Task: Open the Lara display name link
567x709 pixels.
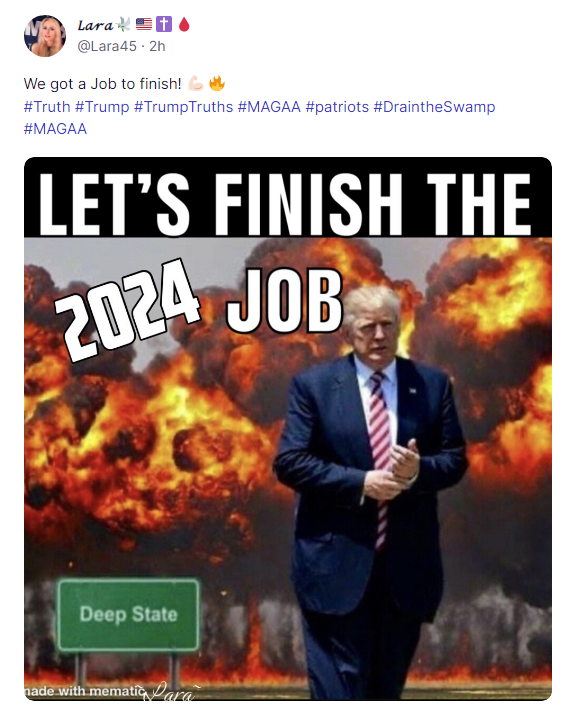Action: pos(95,25)
